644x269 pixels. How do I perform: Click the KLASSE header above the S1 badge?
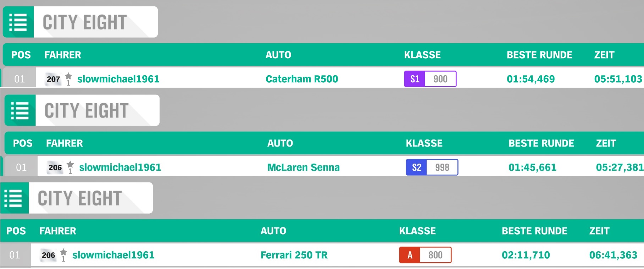click(x=422, y=55)
